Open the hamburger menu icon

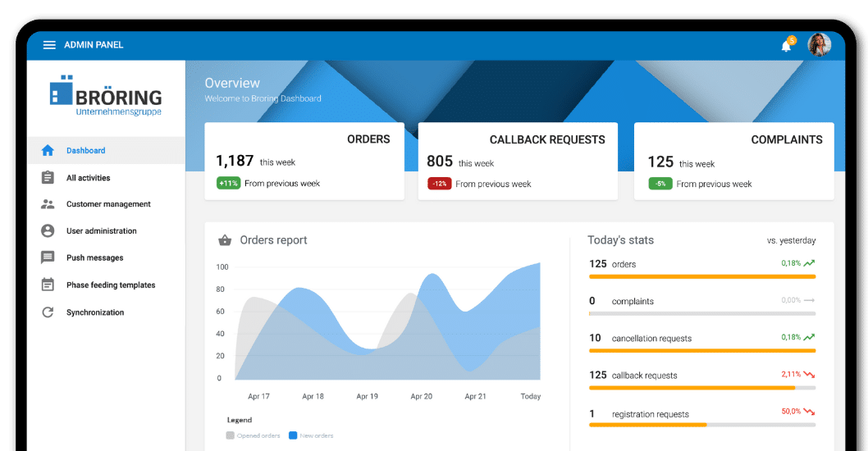[x=49, y=45]
